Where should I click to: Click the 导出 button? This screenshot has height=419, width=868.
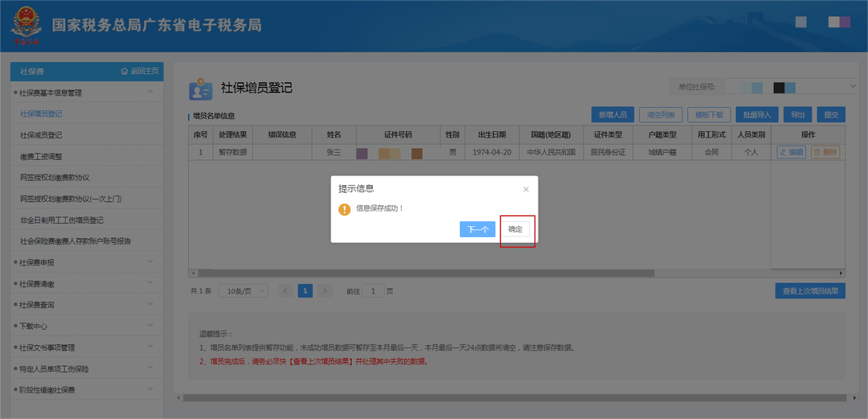798,115
